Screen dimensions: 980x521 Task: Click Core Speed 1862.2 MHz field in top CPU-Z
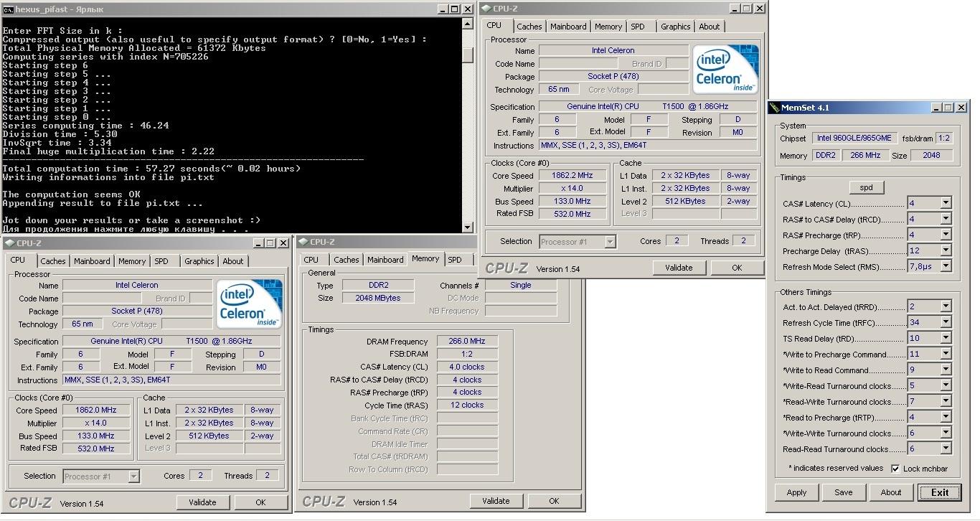click(x=573, y=176)
